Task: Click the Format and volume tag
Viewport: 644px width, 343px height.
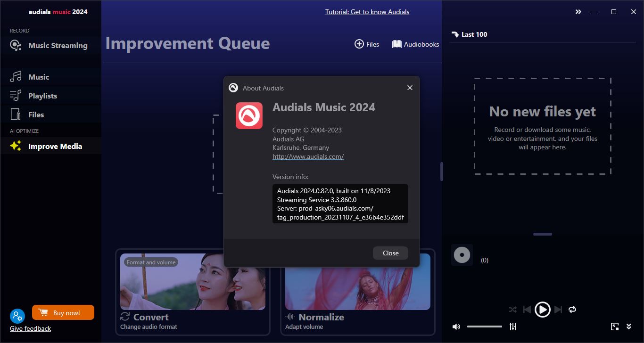Action: tap(151, 262)
